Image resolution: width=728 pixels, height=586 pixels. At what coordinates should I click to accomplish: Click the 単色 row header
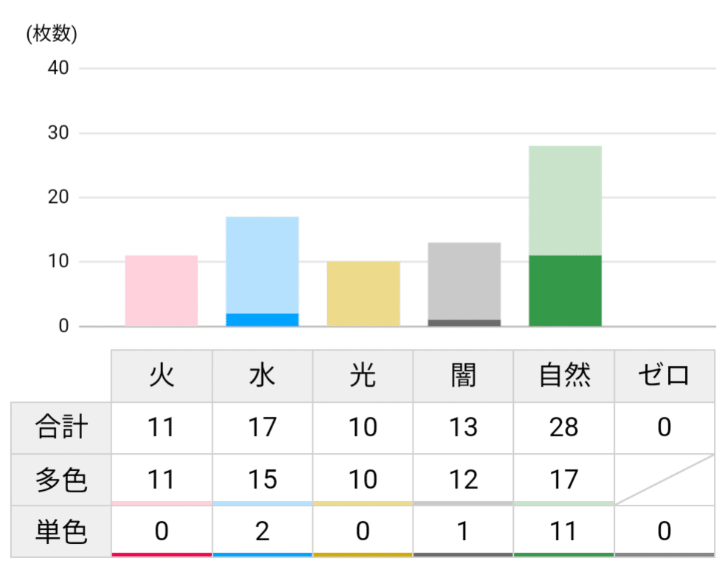tap(61, 531)
